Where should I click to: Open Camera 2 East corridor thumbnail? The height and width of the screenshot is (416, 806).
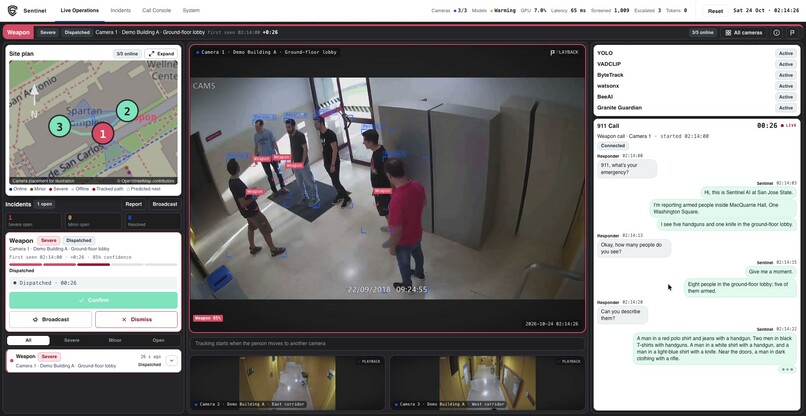coord(287,382)
